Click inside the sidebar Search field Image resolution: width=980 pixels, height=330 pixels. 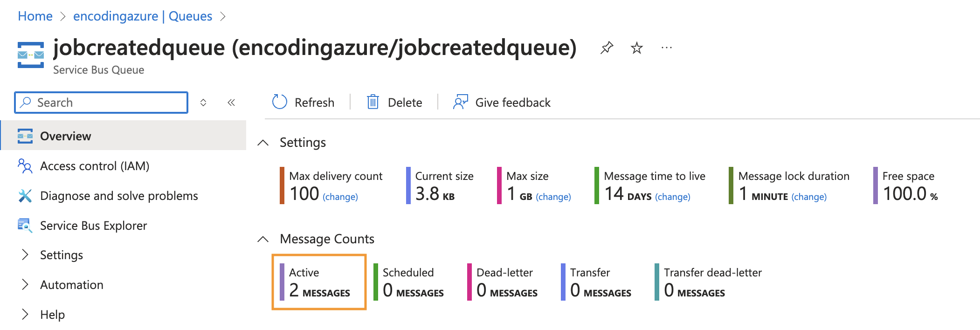(100, 102)
